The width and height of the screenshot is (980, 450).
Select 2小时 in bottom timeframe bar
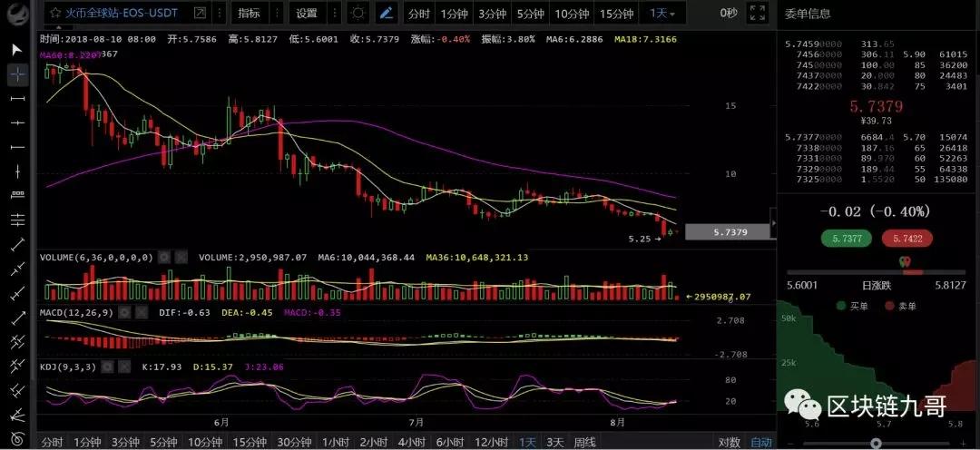pyautogui.click(x=375, y=443)
